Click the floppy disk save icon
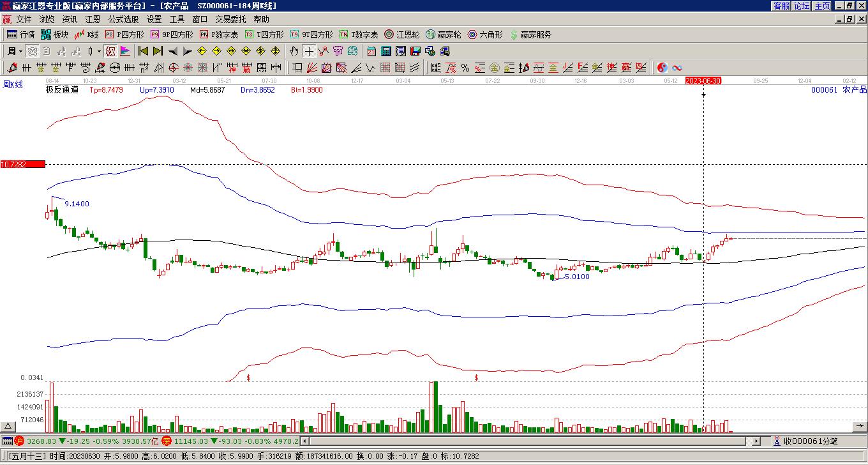868x465 pixels. pos(415,51)
